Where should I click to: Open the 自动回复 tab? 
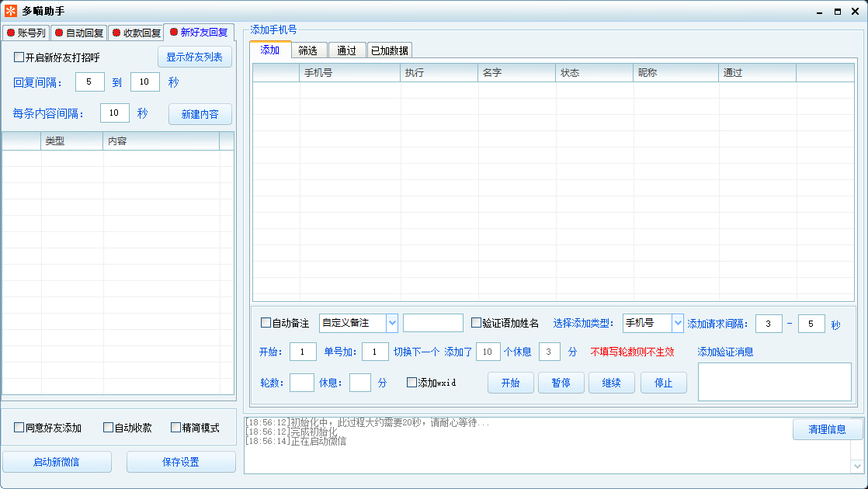point(78,33)
